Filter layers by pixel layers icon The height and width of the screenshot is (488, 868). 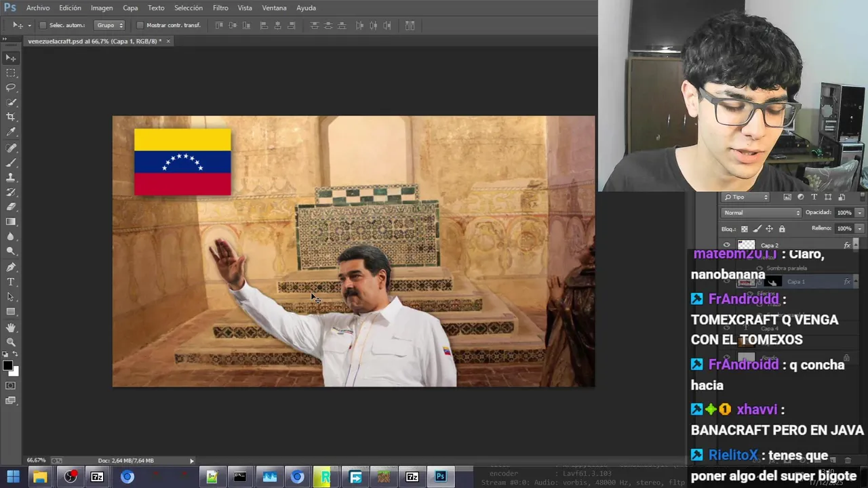(787, 197)
